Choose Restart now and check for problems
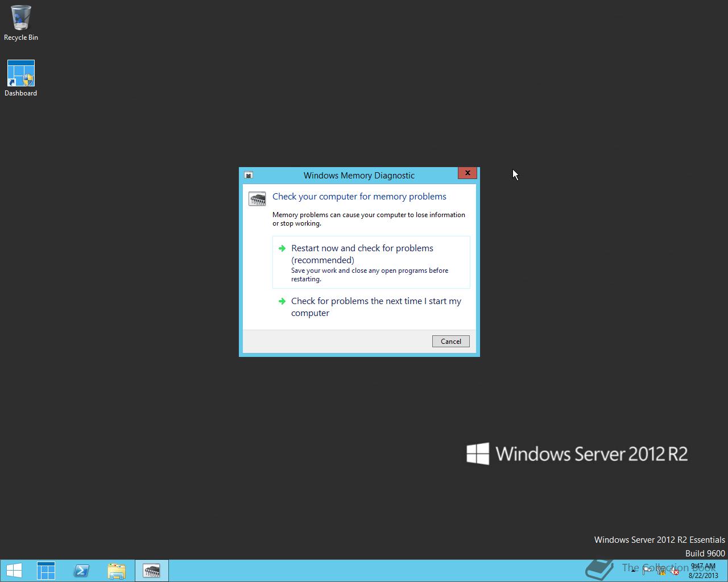Image resolution: width=728 pixels, height=582 pixels. [x=371, y=262]
